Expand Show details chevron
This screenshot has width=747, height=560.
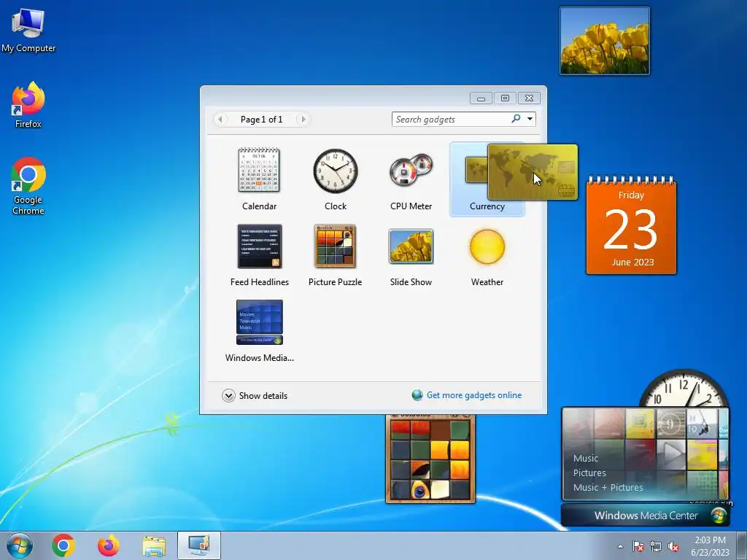[228, 396]
